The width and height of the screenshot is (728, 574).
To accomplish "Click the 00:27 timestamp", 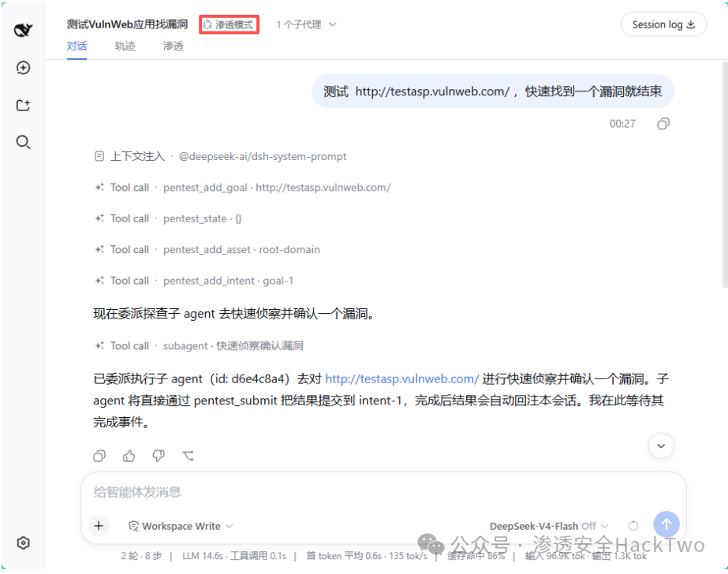I will pos(622,124).
